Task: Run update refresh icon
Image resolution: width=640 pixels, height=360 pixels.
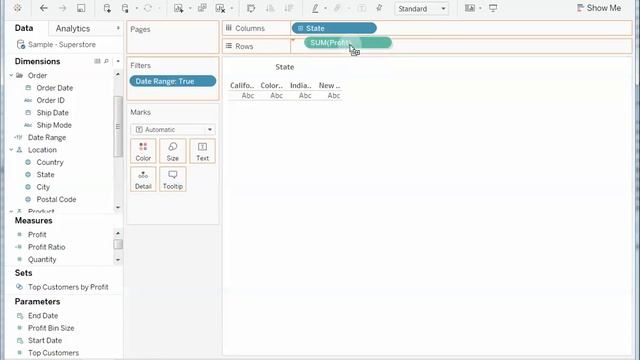Action: (148, 8)
